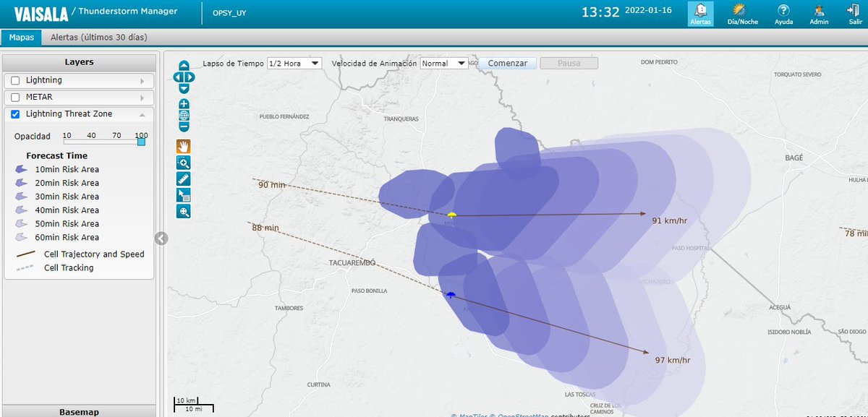Switch Día/Noche display mode
This screenshot has height=417, width=868.
pyautogui.click(x=742, y=14)
